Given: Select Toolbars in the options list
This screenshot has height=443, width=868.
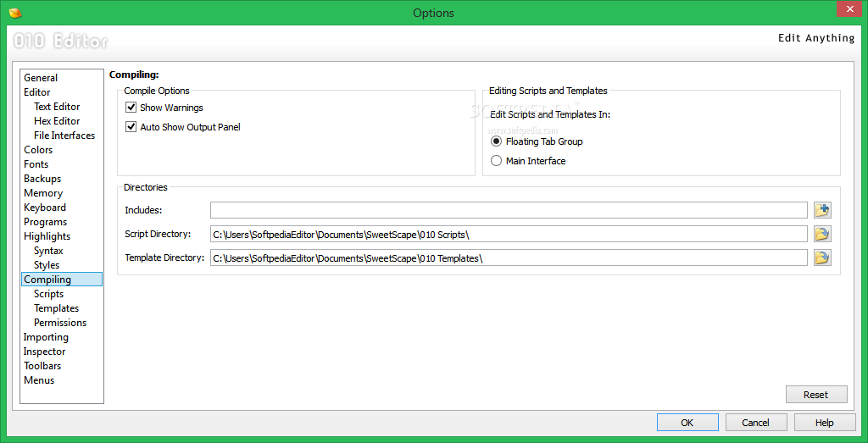Looking at the screenshot, I should coord(42,366).
